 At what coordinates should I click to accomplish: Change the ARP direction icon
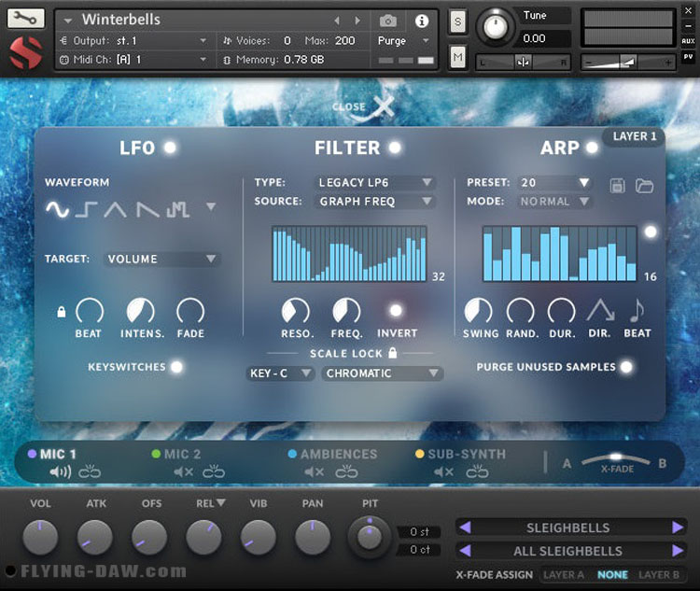pyautogui.click(x=600, y=310)
